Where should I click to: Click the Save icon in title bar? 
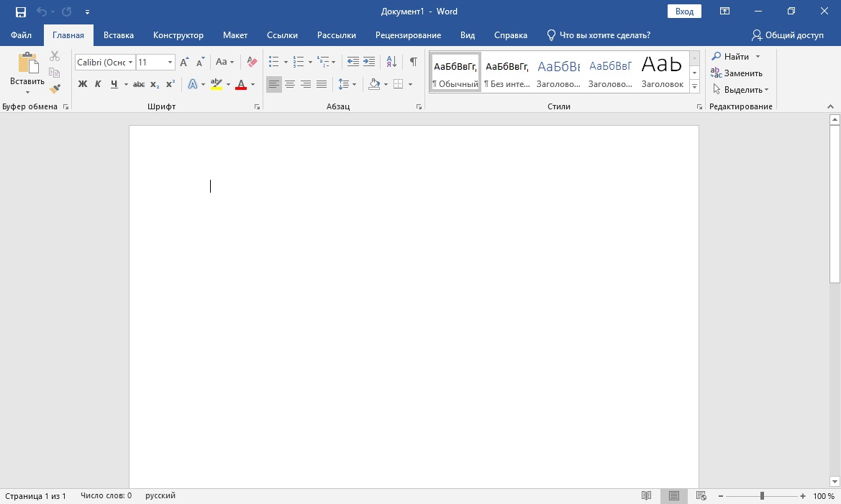21,12
